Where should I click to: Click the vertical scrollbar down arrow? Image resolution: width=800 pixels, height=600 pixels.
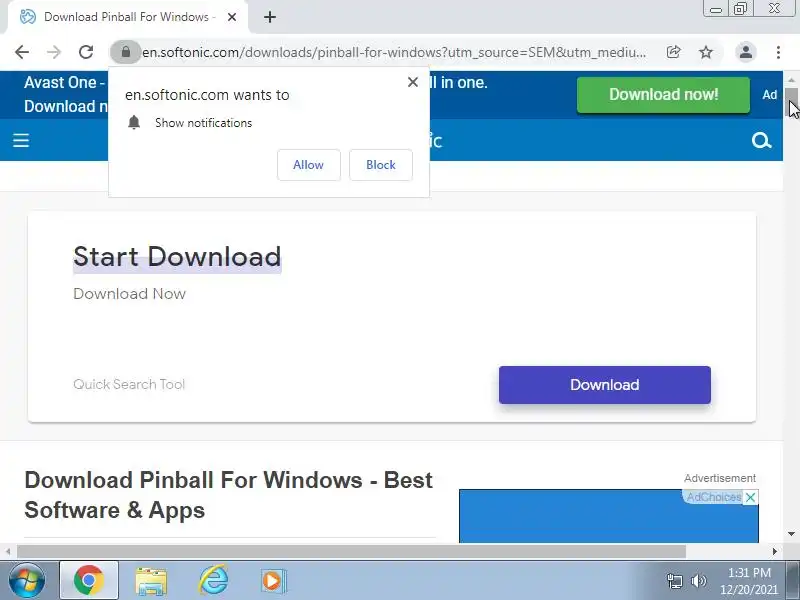coord(791,534)
